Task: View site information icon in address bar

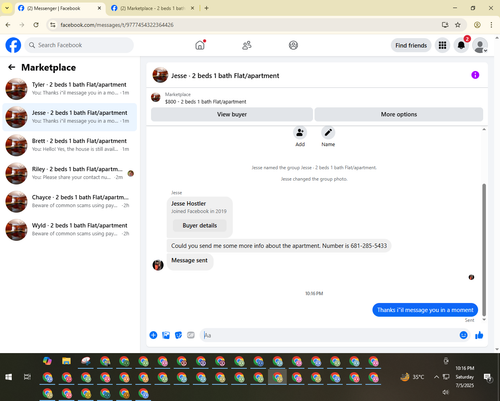Action: (x=53, y=25)
